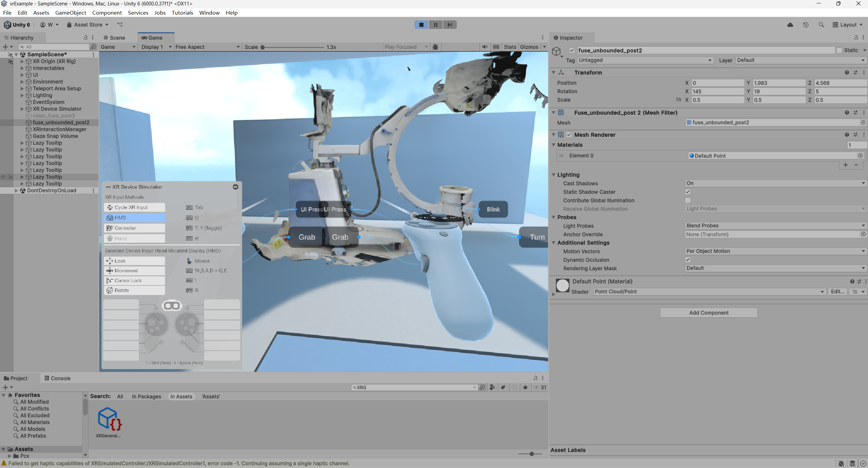Switch to the Console tab
Viewport: 868px width, 468px height.
click(57, 378)
